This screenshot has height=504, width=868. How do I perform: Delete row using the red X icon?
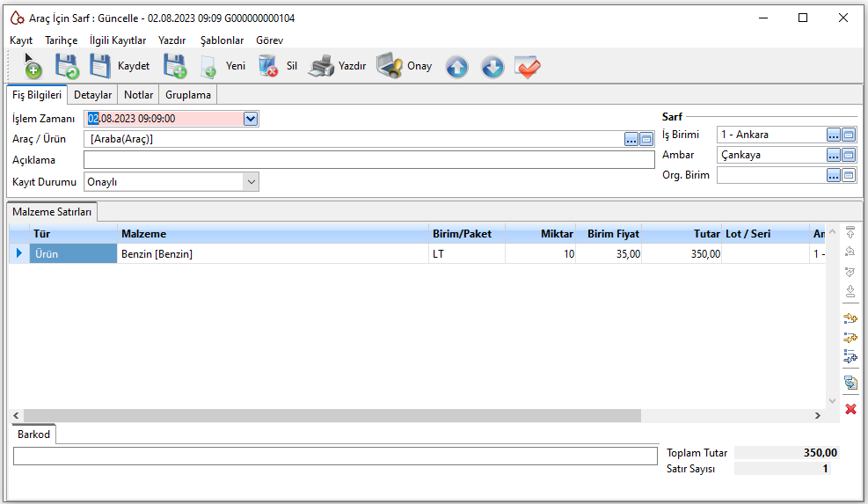point(850,409)
